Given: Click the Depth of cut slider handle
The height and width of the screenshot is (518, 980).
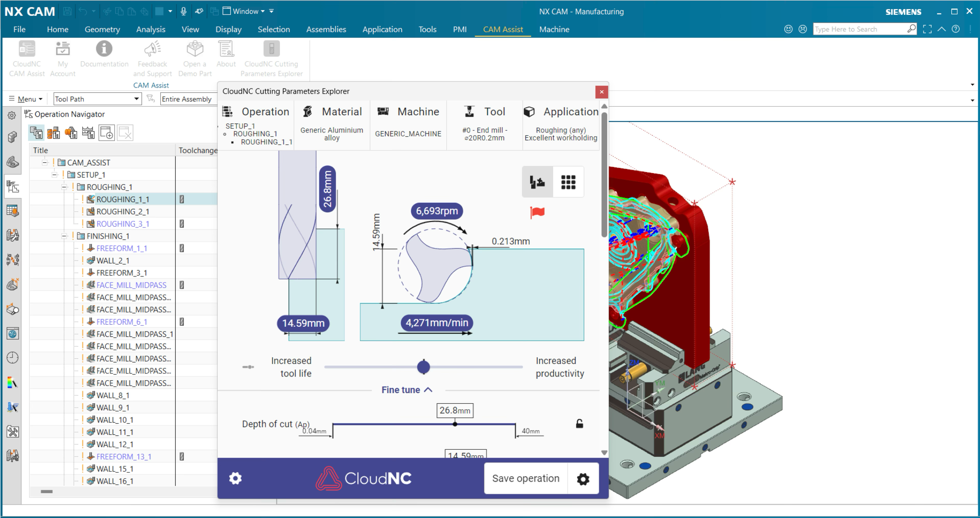Looking at the screenshot, I should point(455,424).
